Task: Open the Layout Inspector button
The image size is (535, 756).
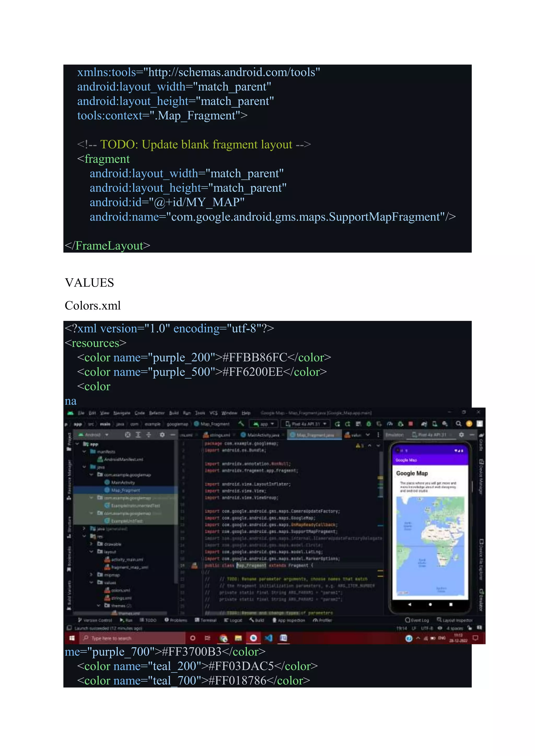Action: click(x=455, y=620)
